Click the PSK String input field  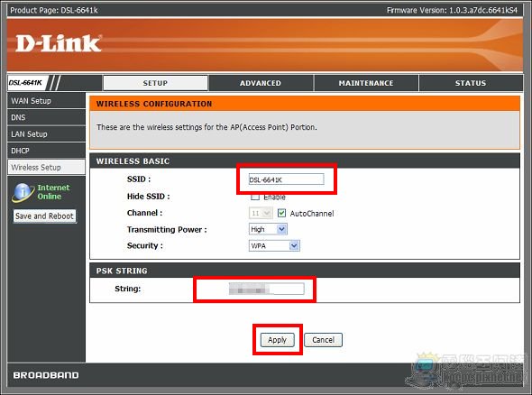click(x=266, y=289)
